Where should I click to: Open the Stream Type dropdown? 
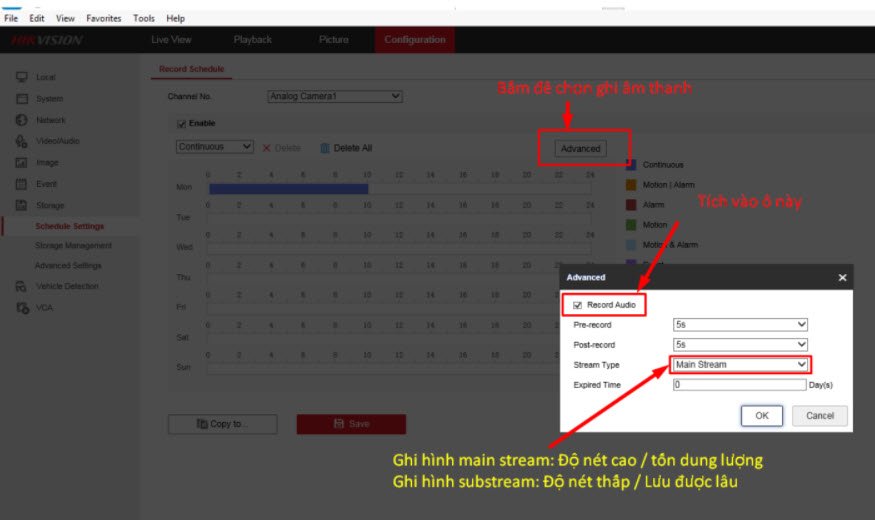click(740, 365)
